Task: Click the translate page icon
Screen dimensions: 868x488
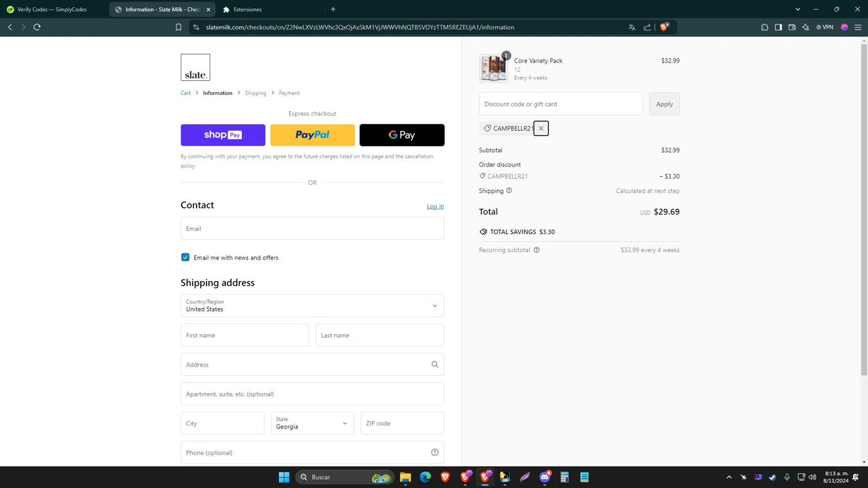Action: pyautogui.click(x=632, y=27)
